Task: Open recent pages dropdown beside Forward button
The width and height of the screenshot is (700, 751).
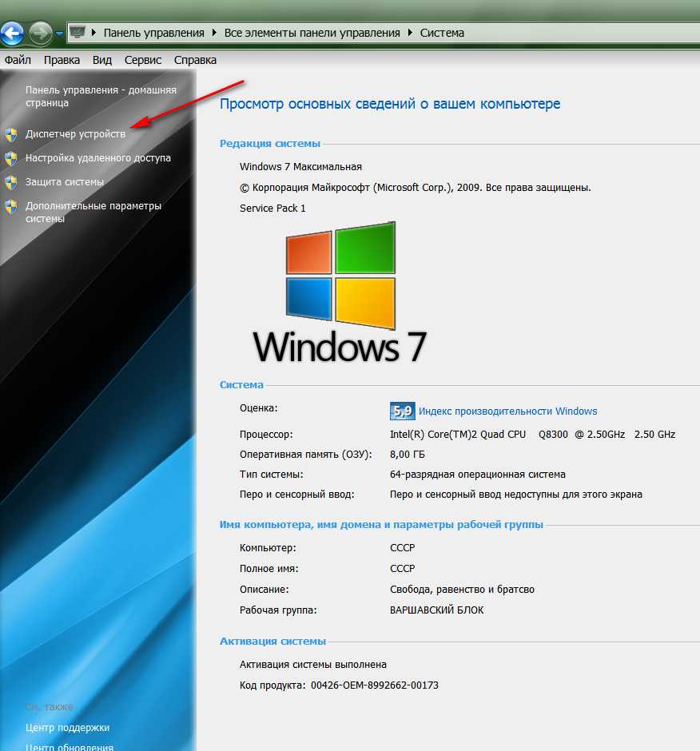Action: [59, 34]
